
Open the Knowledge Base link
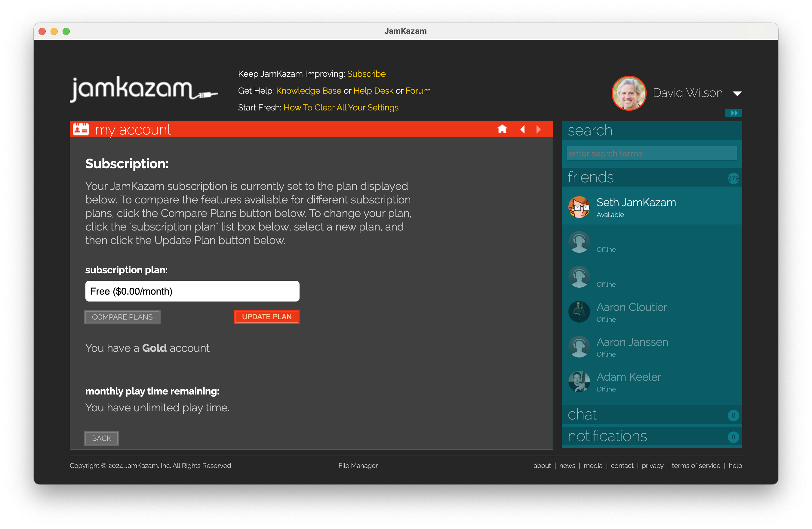309,91
